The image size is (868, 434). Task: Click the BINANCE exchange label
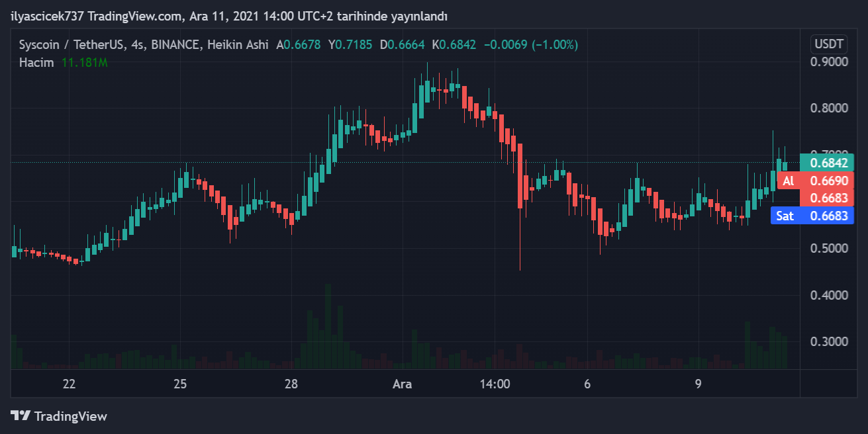(175, 45)
